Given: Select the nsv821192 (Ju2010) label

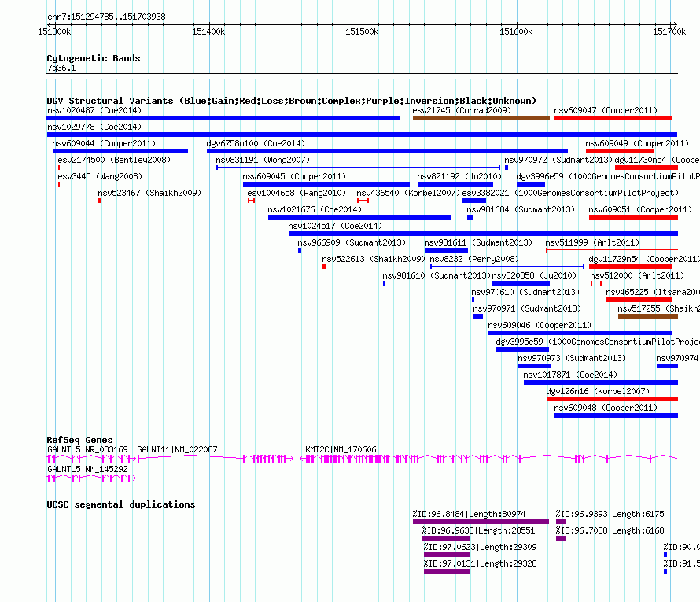Looking at the screenshot, I should (459, 176).
